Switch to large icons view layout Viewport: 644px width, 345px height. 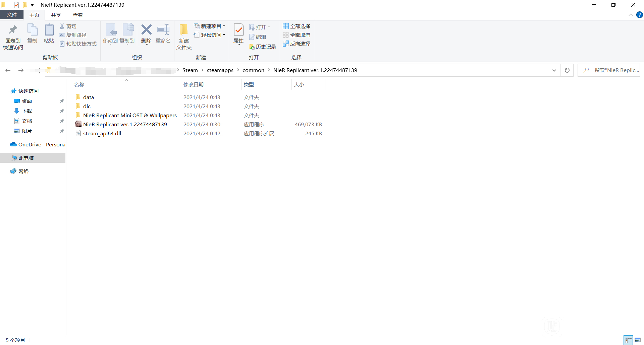pos(638,340)
